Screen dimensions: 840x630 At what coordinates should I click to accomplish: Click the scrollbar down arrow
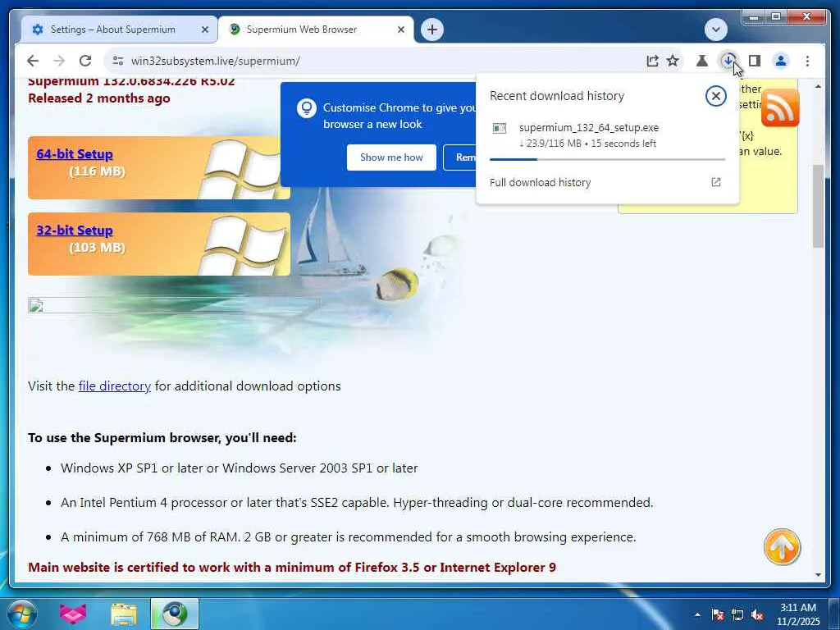click(x=818, y=575)
